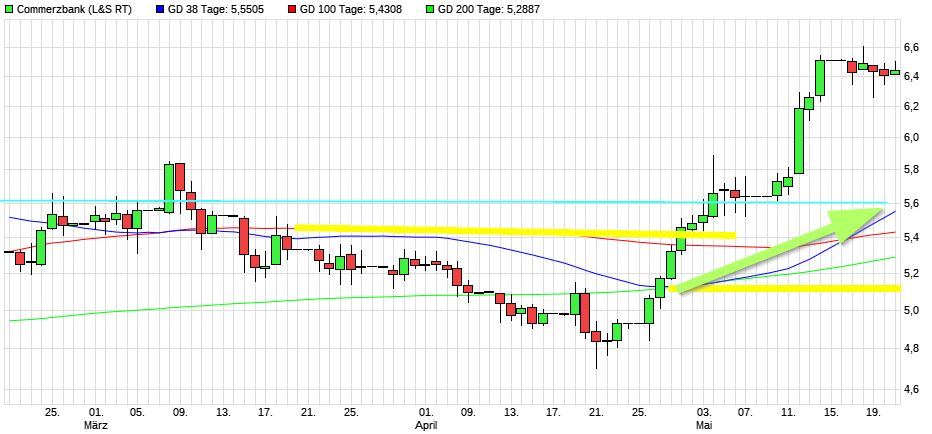Click the '01.' date above April
Screen dimensions: 932x434
point(425,413)
